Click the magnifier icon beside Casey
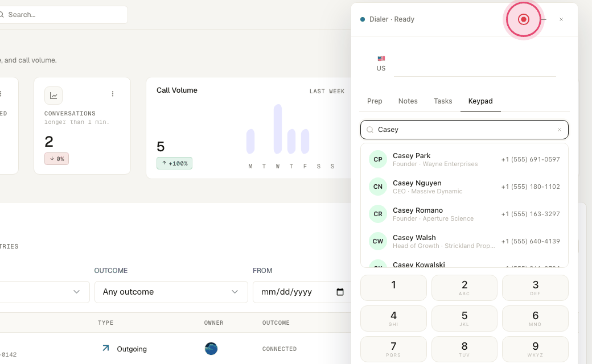Viewport: 592px width, 364px height. click(370, 130)
